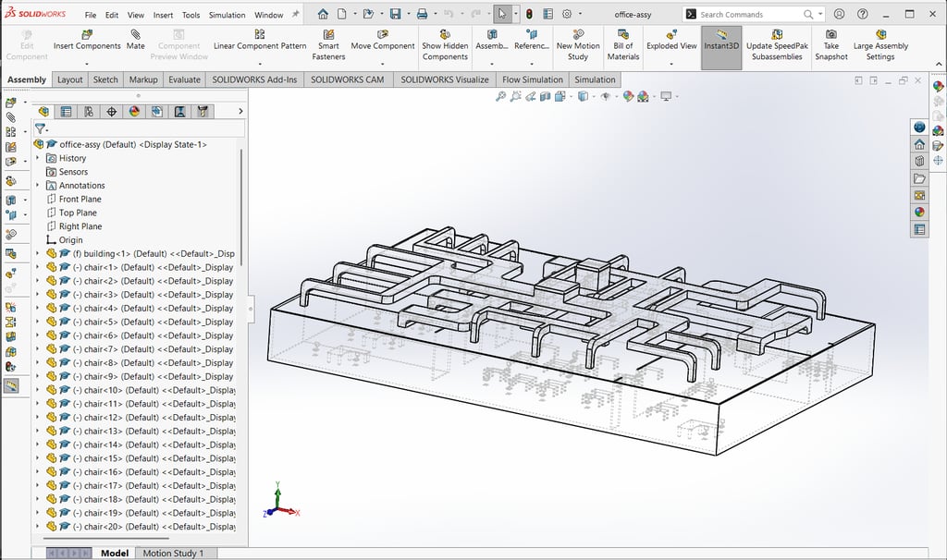Open the Insert Components dropdown arrow
The width and height of the screenshot is (947, 560).
coord(86,64)
